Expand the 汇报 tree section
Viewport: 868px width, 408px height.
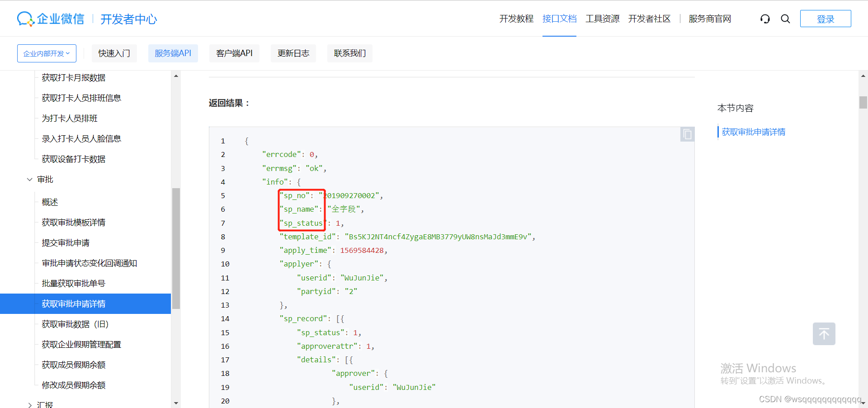pos(29,405)
